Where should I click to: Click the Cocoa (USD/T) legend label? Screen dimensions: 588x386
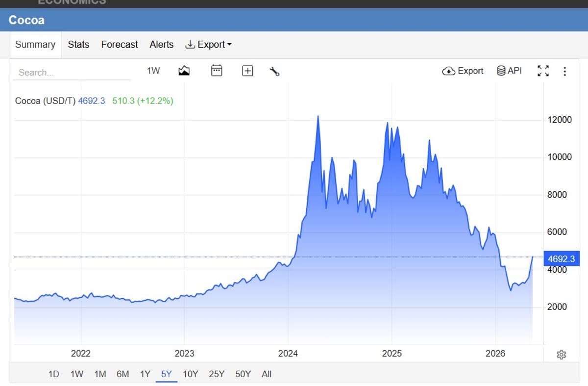click(46, 101)
